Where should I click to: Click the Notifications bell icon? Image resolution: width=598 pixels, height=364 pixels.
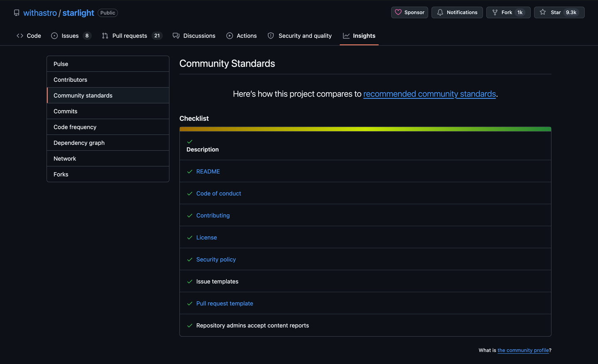coord(440,12)
